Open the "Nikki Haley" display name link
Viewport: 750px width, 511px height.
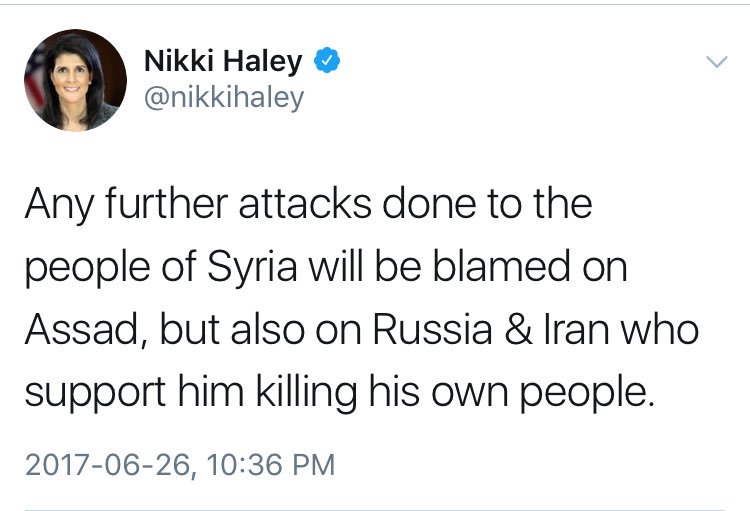coord(223,62)
